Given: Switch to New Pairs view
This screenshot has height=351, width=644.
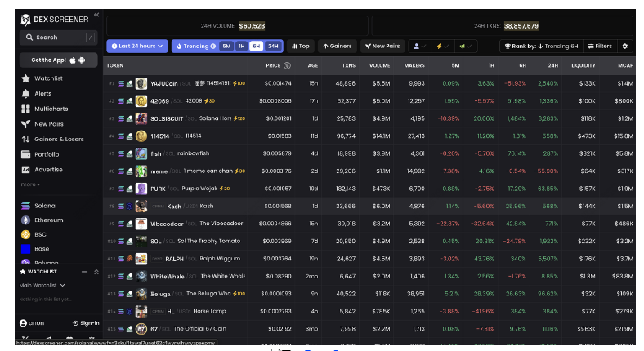Looking at the screenshot, I should click(382, 47).
